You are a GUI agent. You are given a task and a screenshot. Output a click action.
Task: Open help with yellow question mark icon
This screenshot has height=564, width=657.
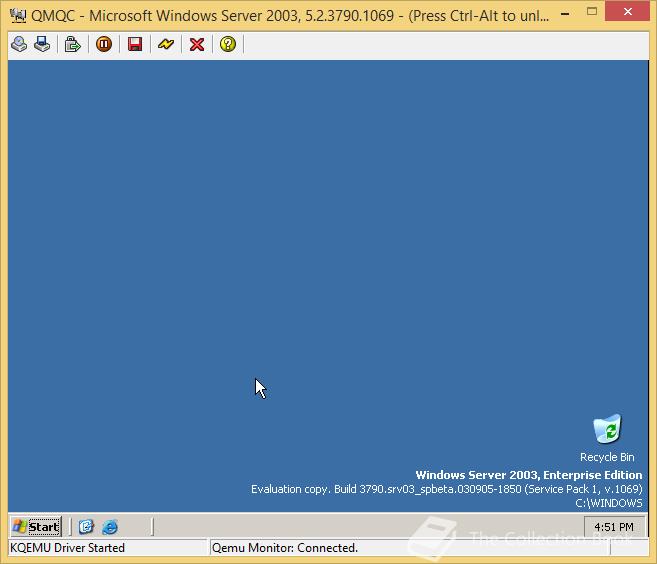point(228,44)
